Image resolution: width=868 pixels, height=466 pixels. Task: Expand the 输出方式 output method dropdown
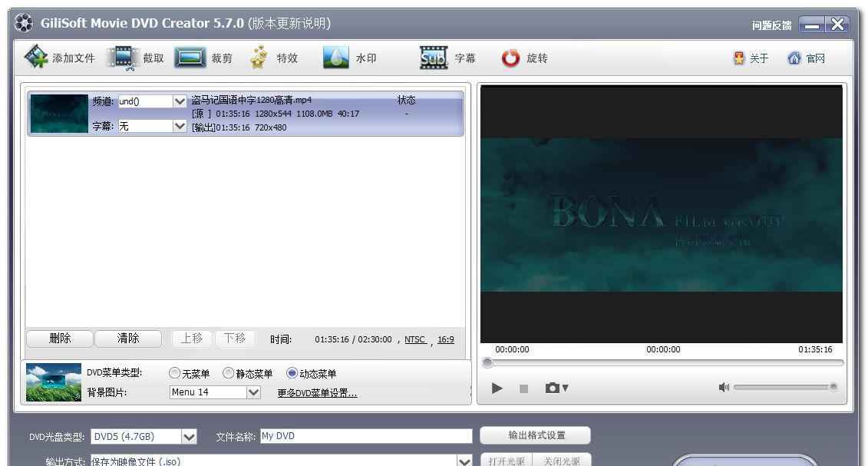[x=464, y=461]
